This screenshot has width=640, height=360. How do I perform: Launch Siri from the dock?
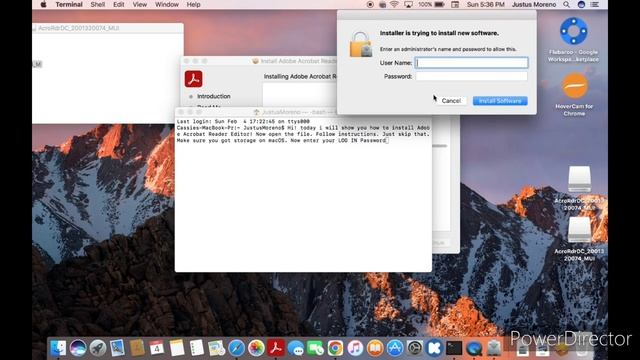click(x=78, y=348)
